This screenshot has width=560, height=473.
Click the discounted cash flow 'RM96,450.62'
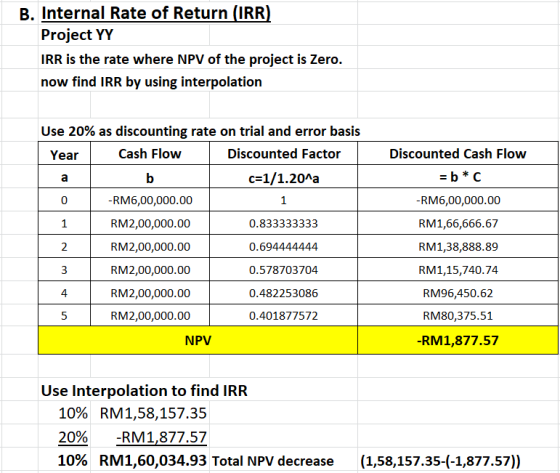click(x=458, y=293)
